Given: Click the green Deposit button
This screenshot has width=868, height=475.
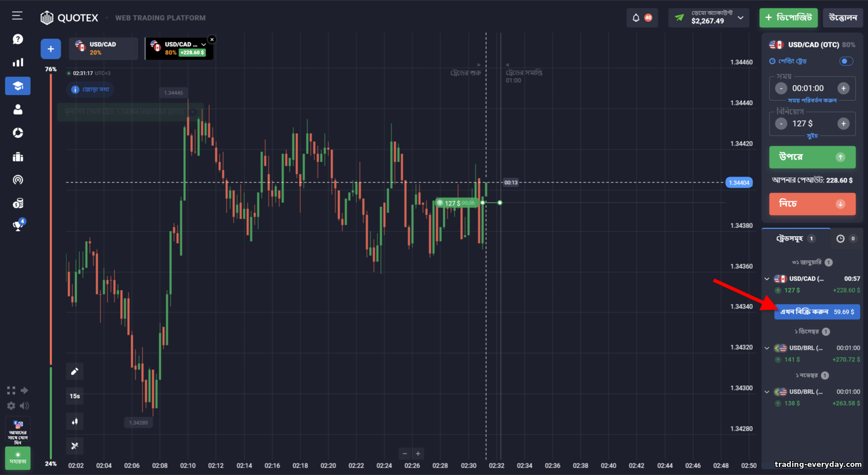Looking at the screenshot, I should point(788,17).
